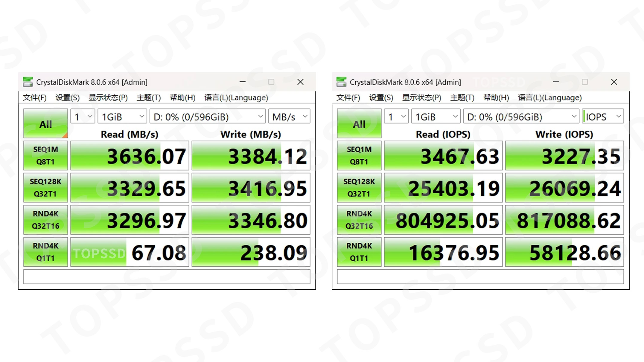Run SEQ128K Q32T1 test in IOPS window
This screenshot has height=362, width=644.
359,188
